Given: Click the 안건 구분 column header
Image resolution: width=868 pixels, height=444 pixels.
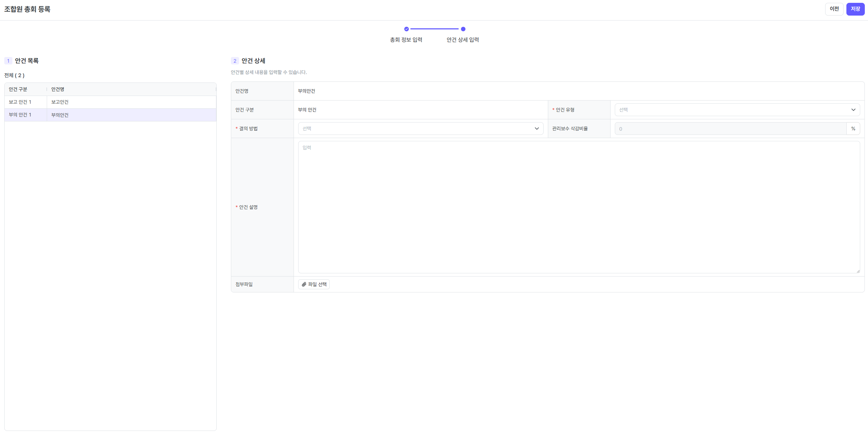Looking at the screenshot, I should (x=18, y=89).
